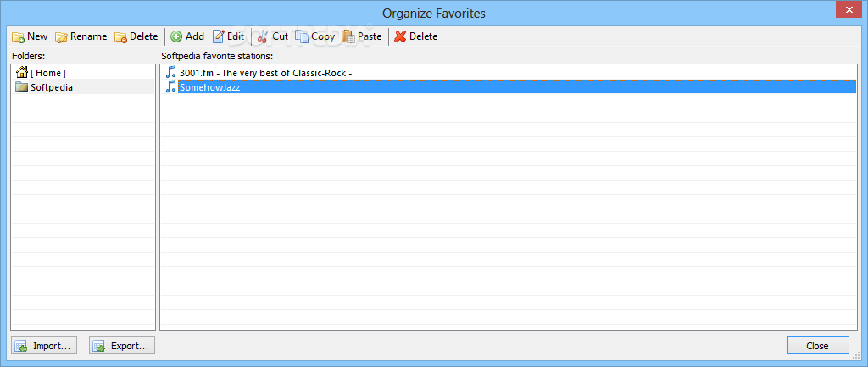Cut the selected station
The image size is (868, 367).
(x=273, y=36)
